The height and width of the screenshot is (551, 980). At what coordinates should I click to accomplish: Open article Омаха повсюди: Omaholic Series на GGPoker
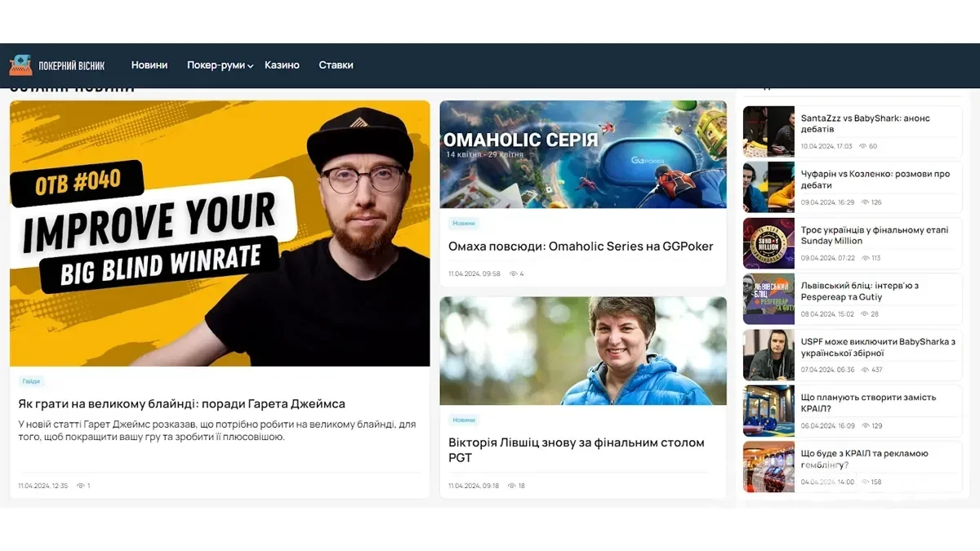581,246
